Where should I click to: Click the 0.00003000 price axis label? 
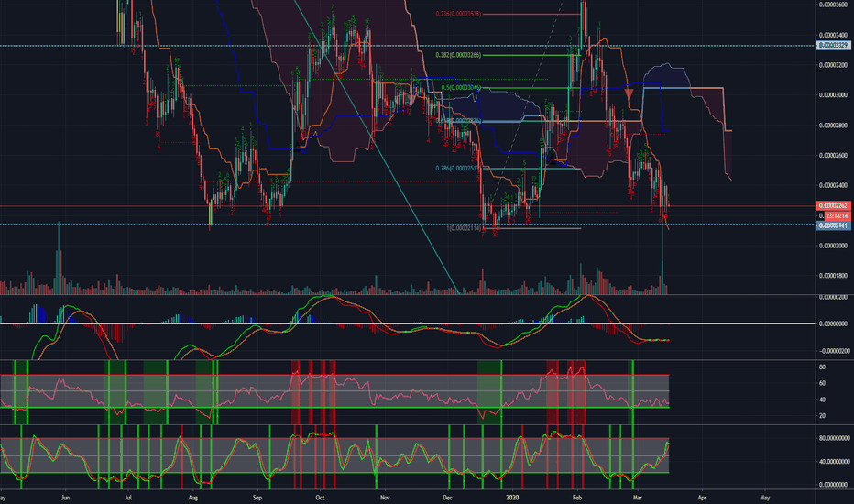(x=833, y=94)
